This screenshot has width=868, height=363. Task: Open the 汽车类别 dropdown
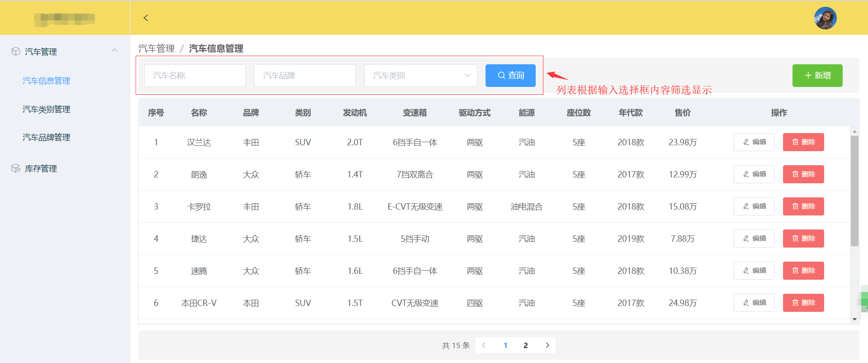click(x=420, y=76)
